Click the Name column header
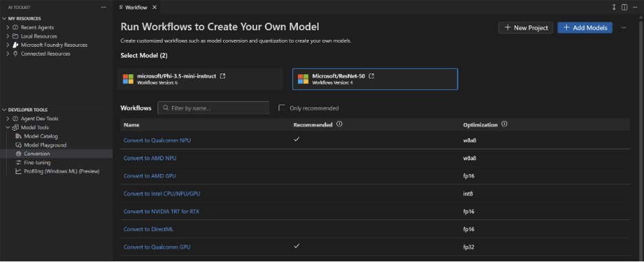 (131, 125)
